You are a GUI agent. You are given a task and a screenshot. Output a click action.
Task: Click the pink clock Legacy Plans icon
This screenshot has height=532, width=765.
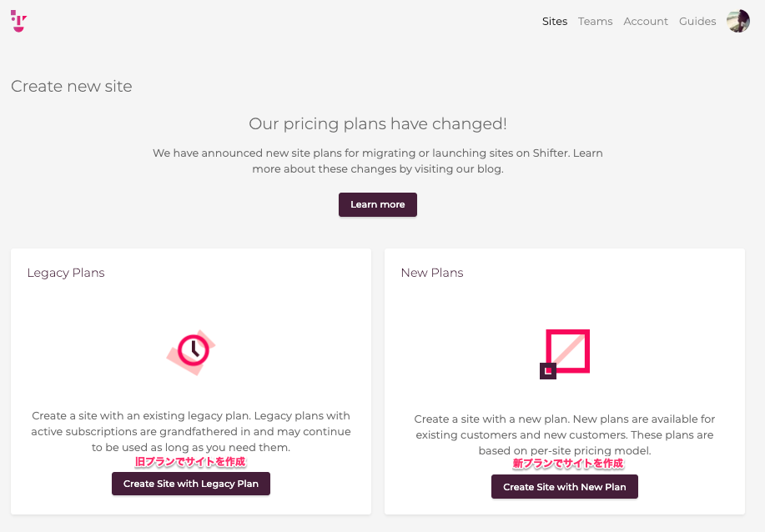191,352
